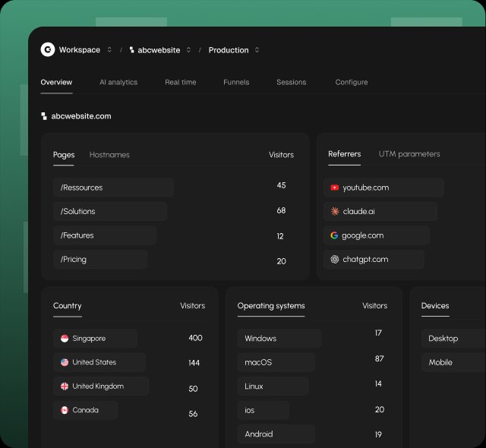
Task: Filter by claude.ai referrer
Action: pyautogui.click(x=380, y=211)
